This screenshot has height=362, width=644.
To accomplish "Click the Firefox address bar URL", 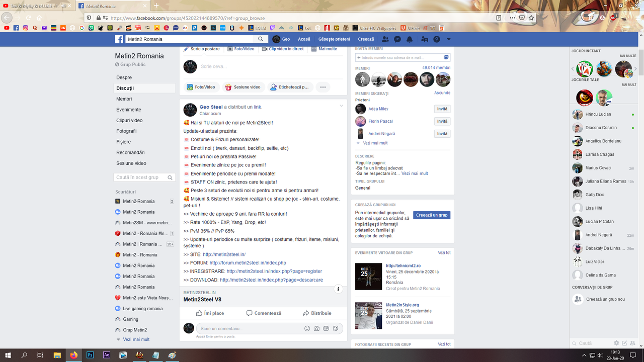I will [x=301, y=18].
